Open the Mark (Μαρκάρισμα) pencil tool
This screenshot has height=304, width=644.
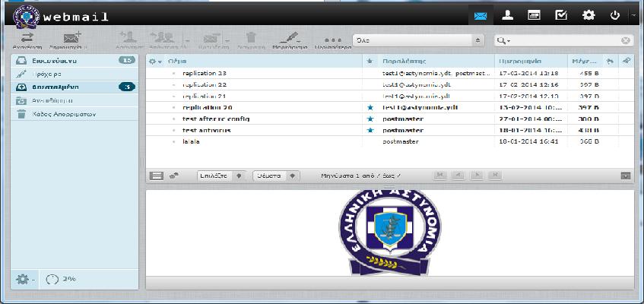coord(289,41)
